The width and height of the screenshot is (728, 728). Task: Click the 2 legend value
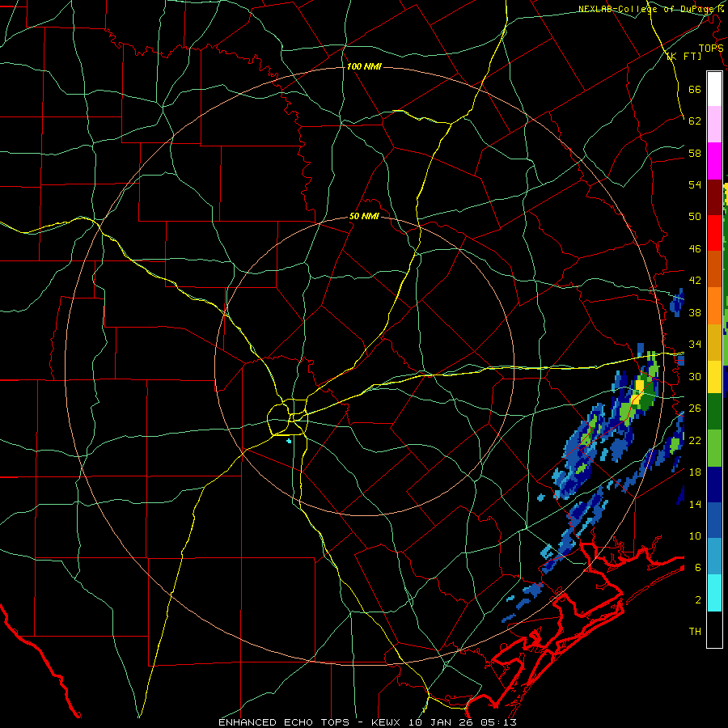698,600
